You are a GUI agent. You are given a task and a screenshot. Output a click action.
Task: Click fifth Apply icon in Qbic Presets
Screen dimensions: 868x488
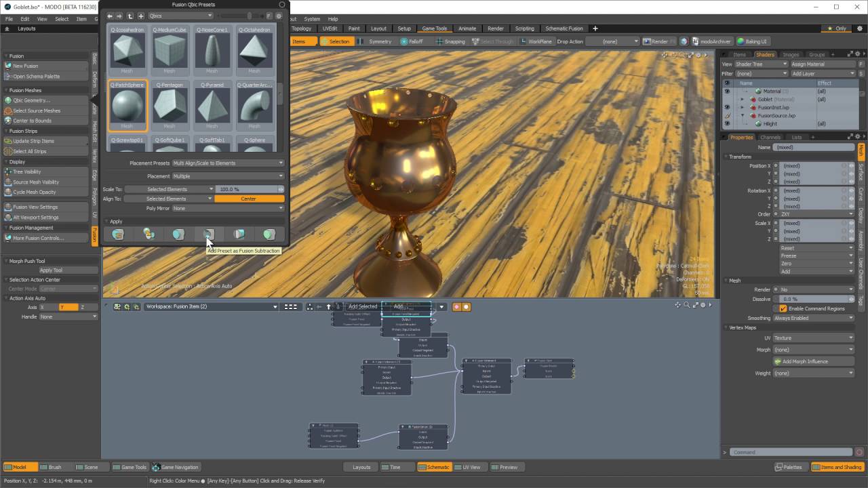click(x=239, y=234)
